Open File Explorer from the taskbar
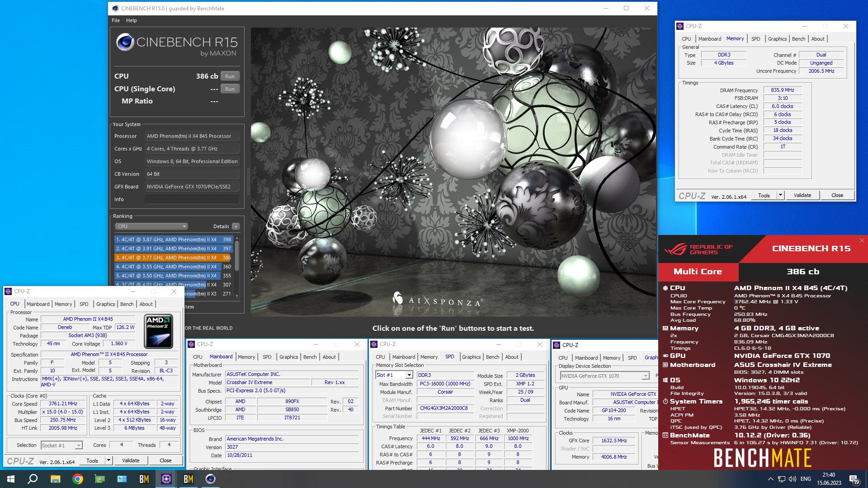This screenshot has width=868, height=488. point(55,479)
